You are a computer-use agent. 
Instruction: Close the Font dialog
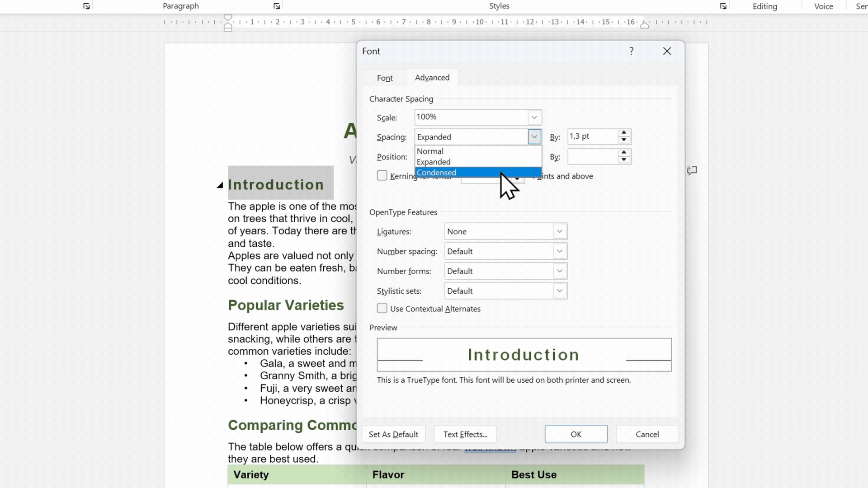[667, 51]
